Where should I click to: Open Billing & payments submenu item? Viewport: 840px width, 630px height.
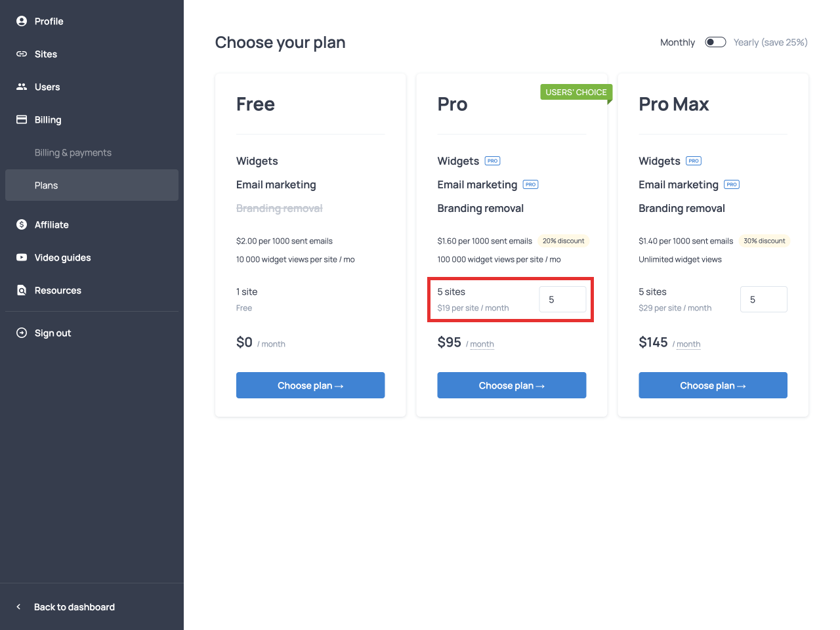[73, 152]
